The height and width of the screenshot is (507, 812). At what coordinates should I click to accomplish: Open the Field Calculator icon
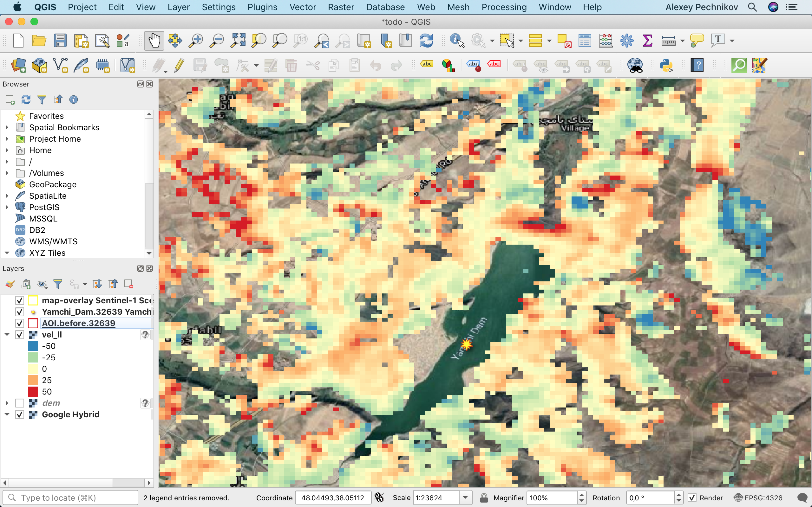[x=606, y=41]
